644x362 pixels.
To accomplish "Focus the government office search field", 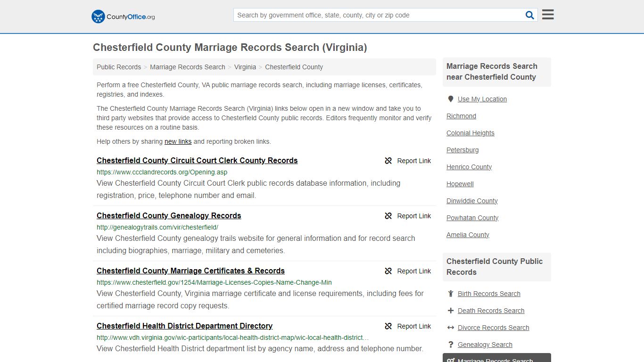I will coord(379,15).
